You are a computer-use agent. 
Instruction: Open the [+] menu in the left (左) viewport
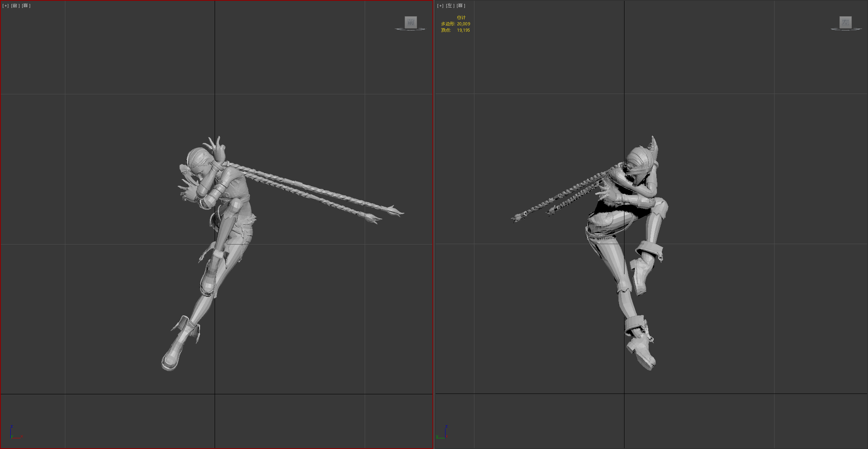click(x=440, y=6)
